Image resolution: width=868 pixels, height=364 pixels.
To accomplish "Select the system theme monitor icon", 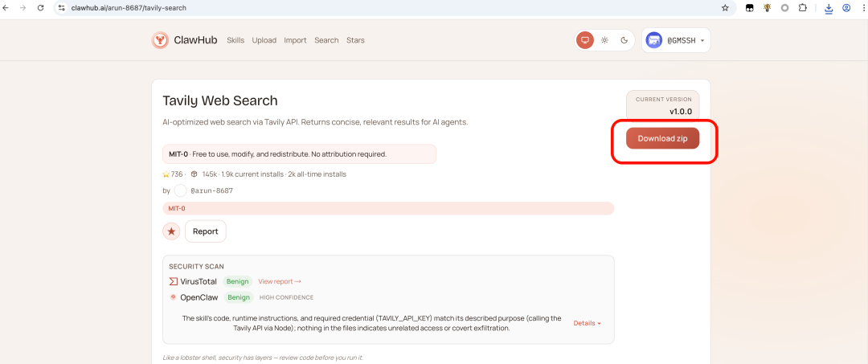I will pyautogui.click(x=585, y=40).
